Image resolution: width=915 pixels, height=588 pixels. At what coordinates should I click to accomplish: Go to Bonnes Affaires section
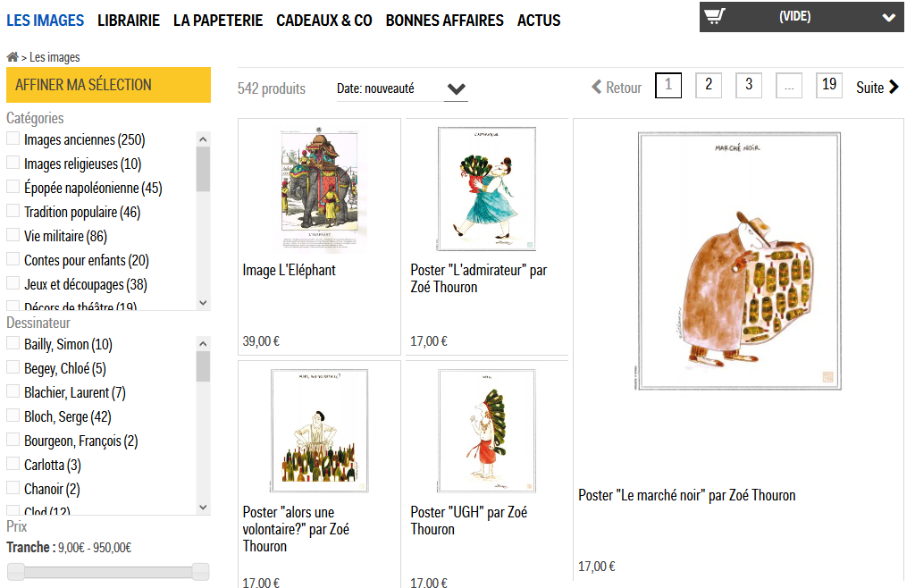(444, 20)
